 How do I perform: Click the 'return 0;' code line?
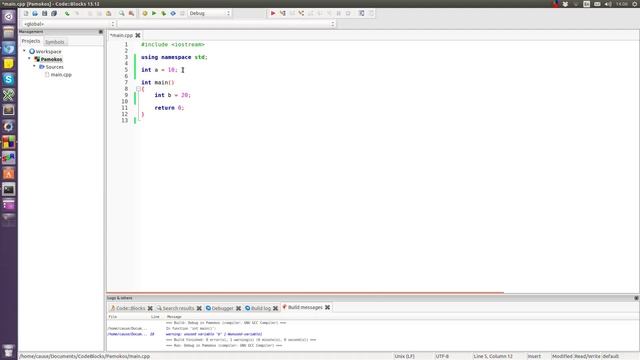point(169,108)
